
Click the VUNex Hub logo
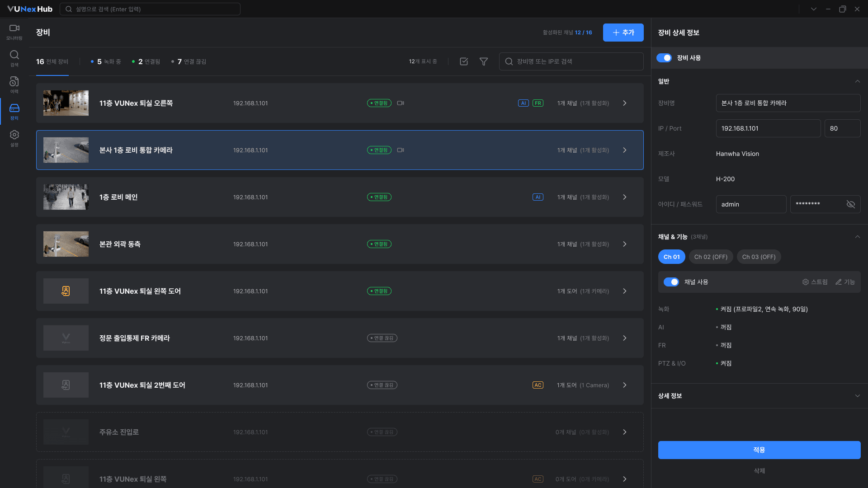point(30,9)
